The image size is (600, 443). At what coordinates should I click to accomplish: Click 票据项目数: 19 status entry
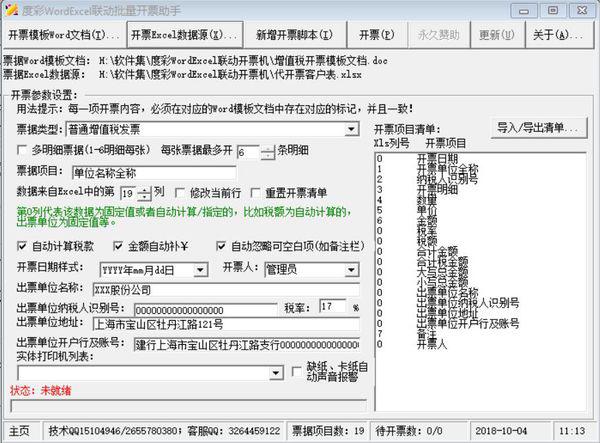pos(328,431)
